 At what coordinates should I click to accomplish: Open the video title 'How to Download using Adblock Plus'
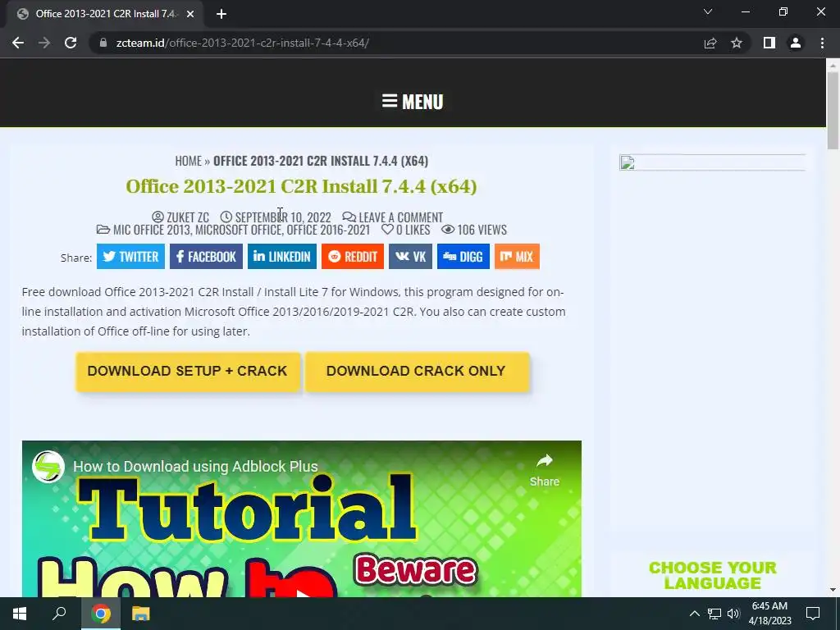(195, 467)
